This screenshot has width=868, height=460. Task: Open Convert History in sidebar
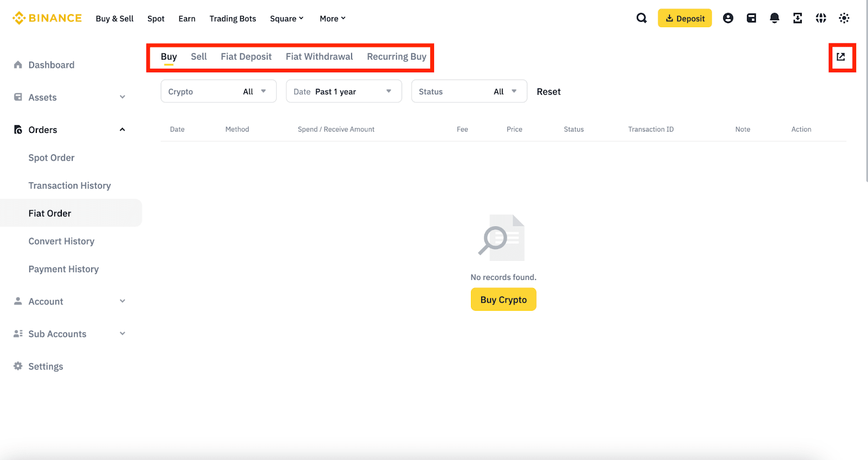(x=61, y=241)
